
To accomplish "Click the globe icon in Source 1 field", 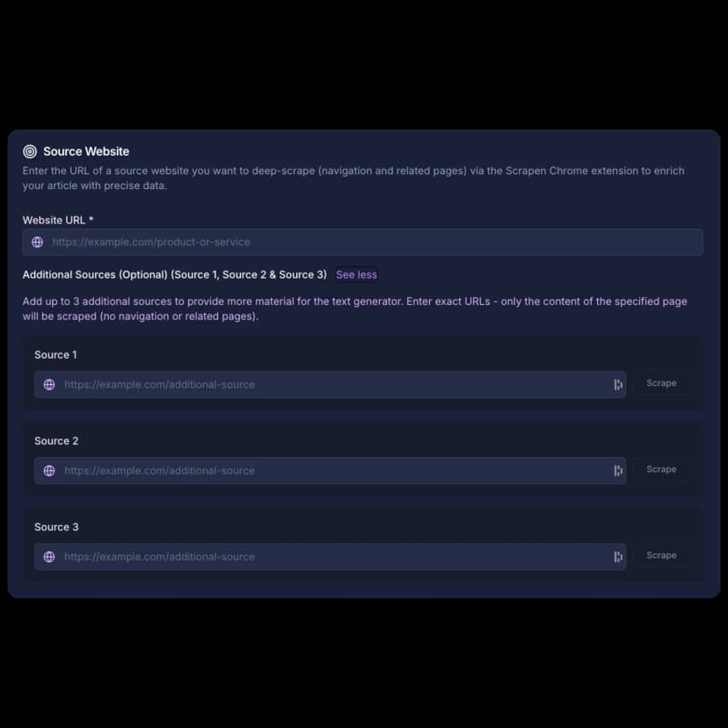I will click(49, 384).
